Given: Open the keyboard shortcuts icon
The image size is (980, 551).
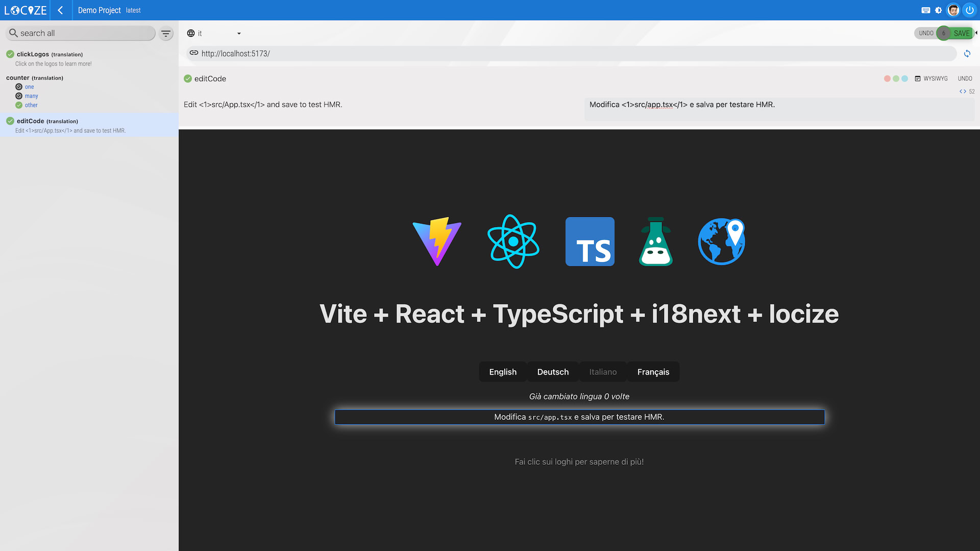Looking at the screenshot, I should pos(926,10).
